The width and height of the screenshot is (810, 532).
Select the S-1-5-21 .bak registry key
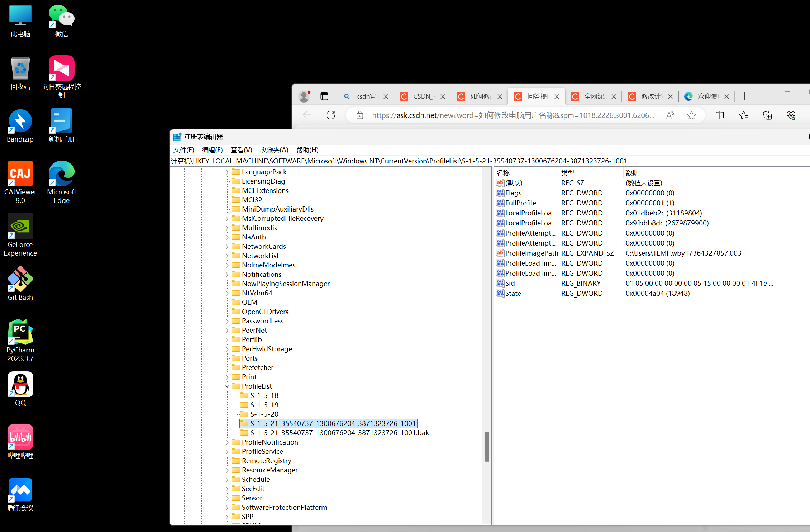click(x=339, y=433)
